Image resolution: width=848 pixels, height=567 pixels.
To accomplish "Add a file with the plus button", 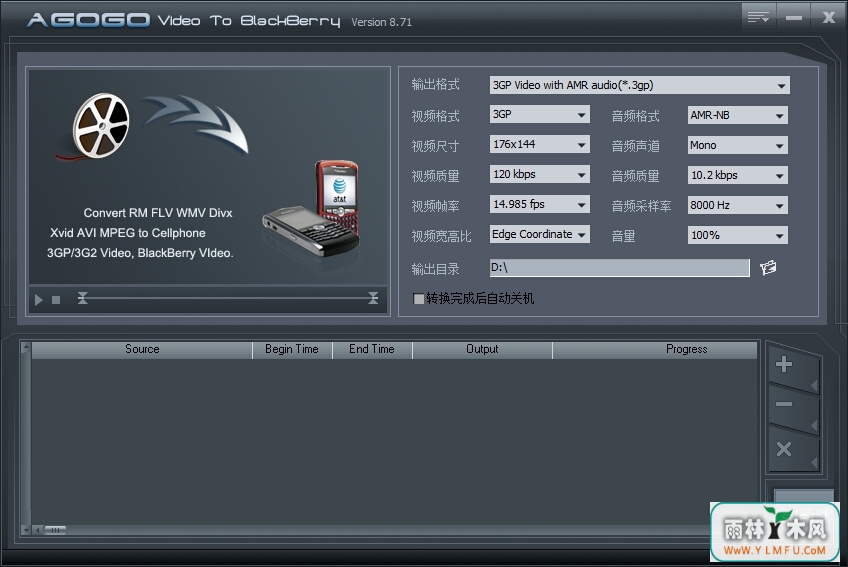I will pos(784,364).
